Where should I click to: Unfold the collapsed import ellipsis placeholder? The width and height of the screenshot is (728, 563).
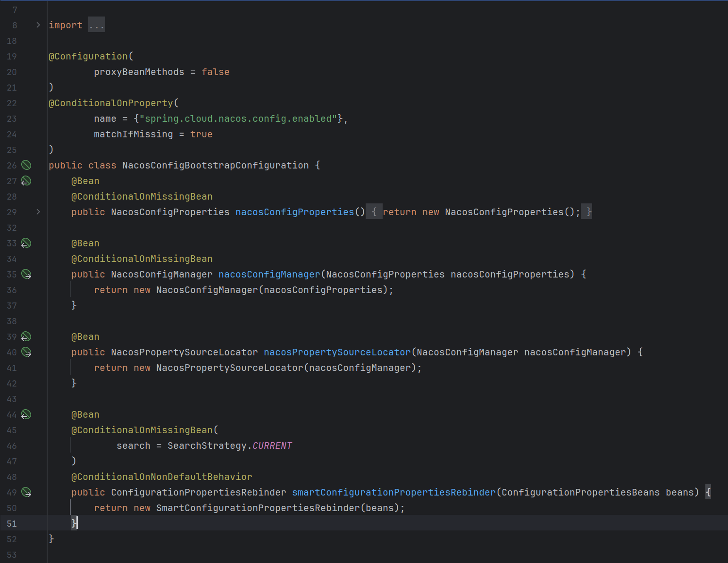tap(97, 25)
